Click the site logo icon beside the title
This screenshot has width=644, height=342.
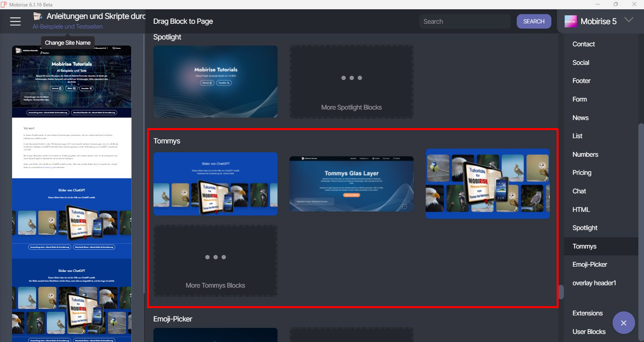[37, 16]
